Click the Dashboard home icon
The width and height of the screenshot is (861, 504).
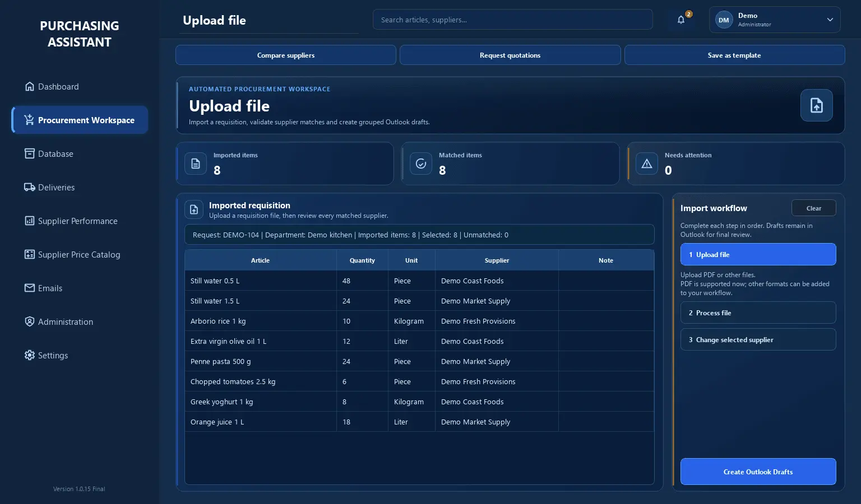(30, 86)
